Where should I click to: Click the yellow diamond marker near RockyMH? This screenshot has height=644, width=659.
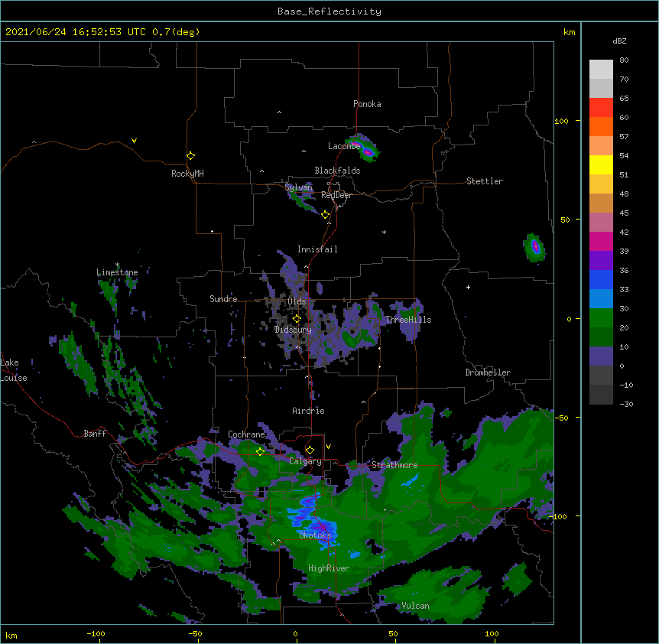(x=191, y=155)
